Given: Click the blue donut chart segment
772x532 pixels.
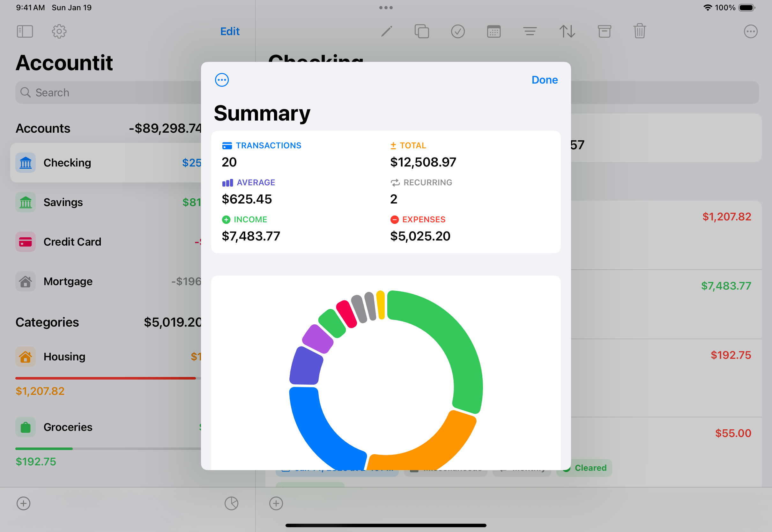Looking at the screenshot, I should pos(315,430).
